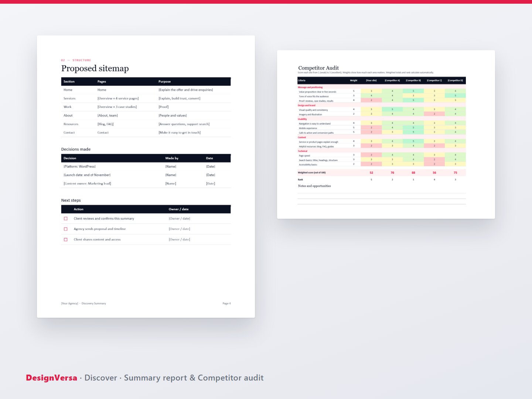Click the 'Competitor Audit' title

point(318,68)
